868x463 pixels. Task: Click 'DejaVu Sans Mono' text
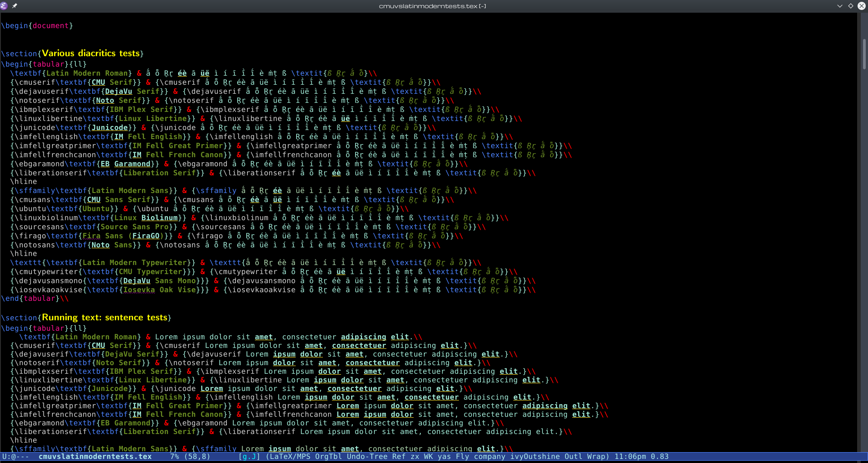(x=160, y=281)
